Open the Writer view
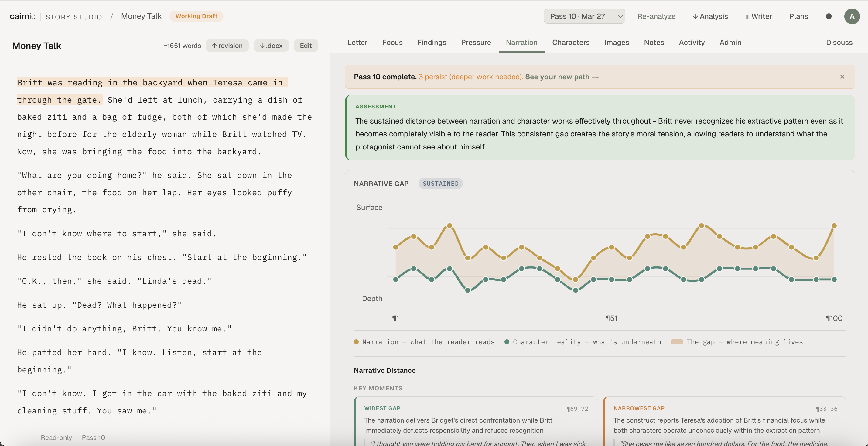The height and width of the screenshot is (446, 868). point(758,16)
